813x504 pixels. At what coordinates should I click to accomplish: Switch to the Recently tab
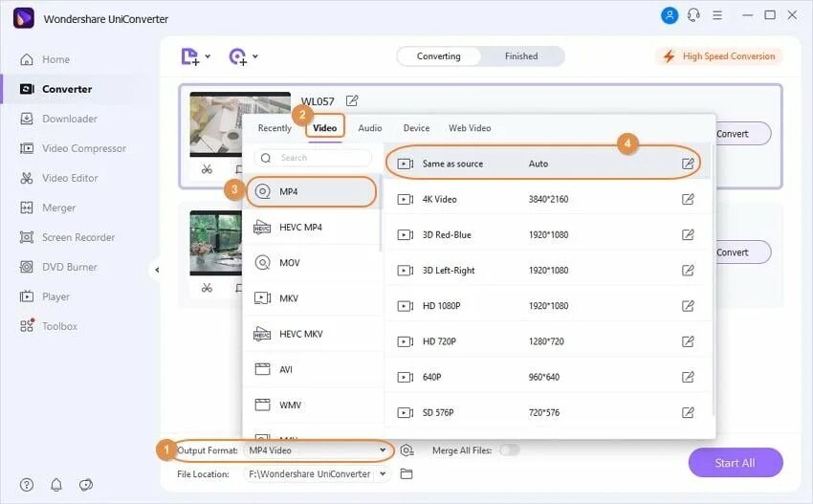275,128
